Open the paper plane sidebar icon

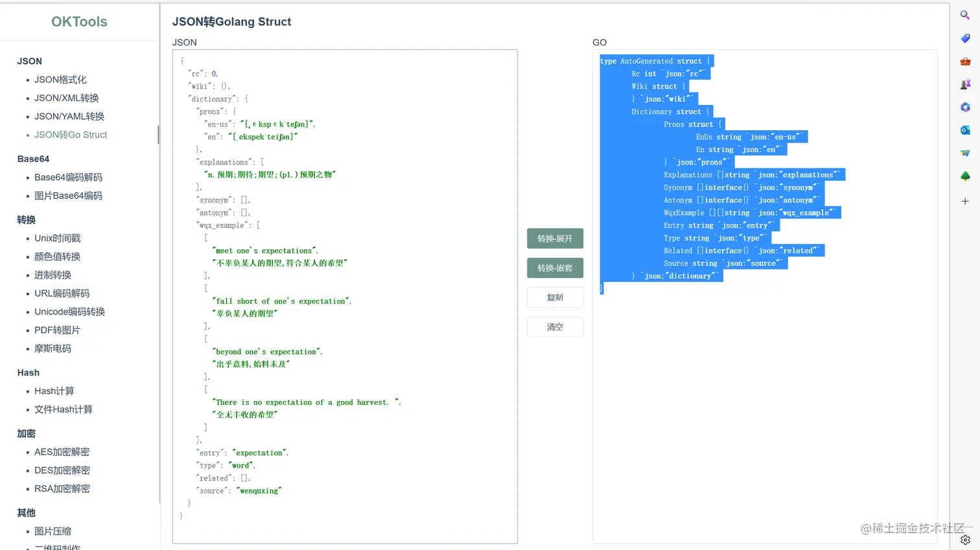(965, 153)
